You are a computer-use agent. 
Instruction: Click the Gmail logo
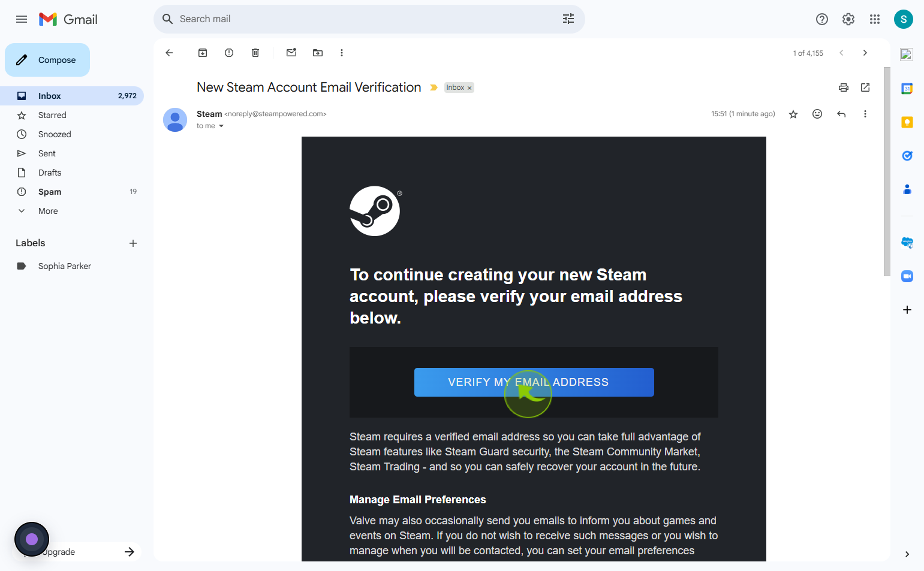[68, 19]
